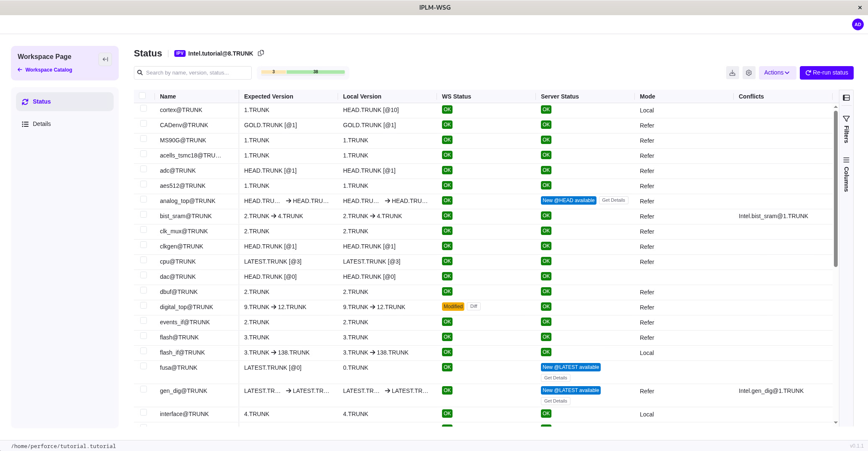The image size is (868, 451).
Task: Check the digital_top@TRUNK row checkbox
Action: (144, 305)
